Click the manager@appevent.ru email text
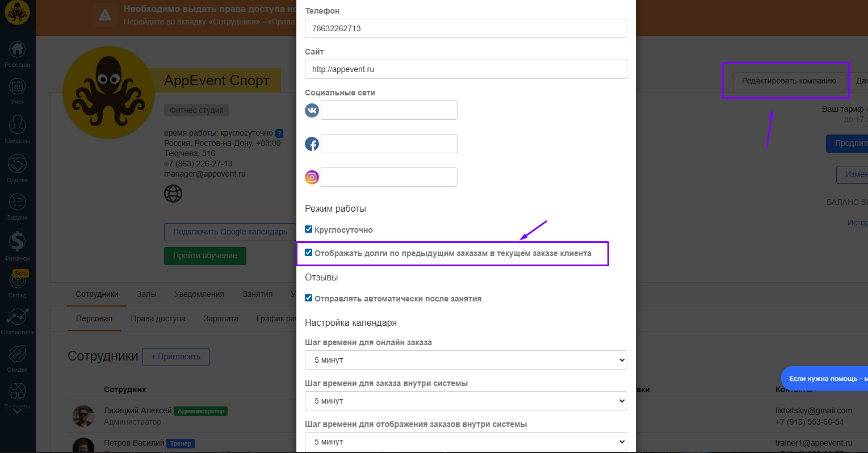Screen dimensions: 868x453 pyautogui.click(x=205, y=174)
